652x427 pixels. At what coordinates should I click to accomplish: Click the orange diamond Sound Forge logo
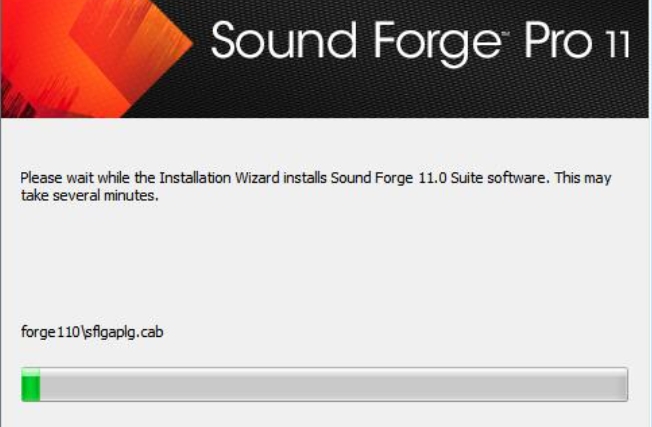96,58
